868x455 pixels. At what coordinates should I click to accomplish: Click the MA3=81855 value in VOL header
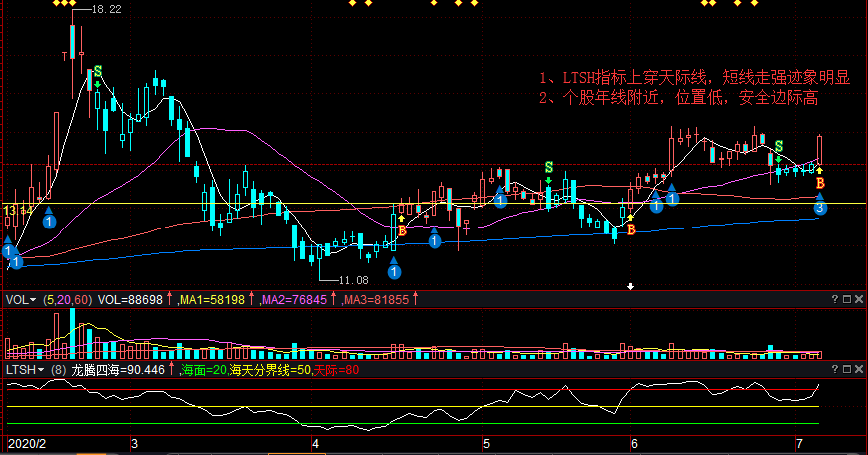click(x=375, y=299)
